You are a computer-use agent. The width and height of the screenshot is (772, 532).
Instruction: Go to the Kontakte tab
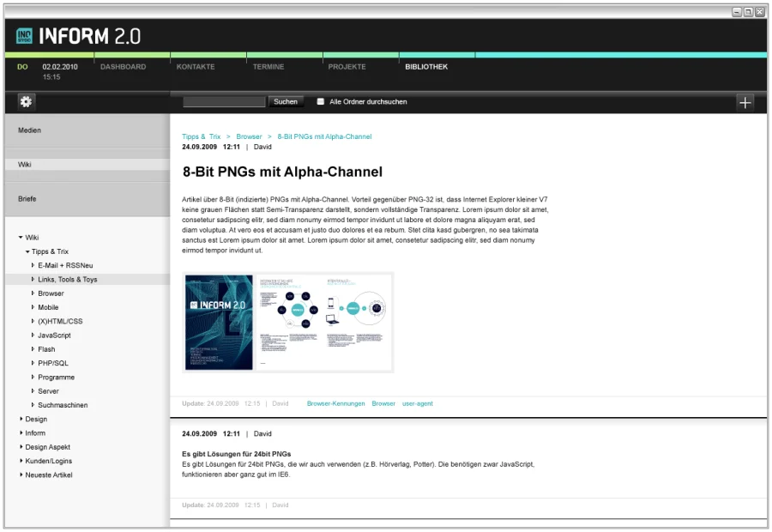coord(196,67)
